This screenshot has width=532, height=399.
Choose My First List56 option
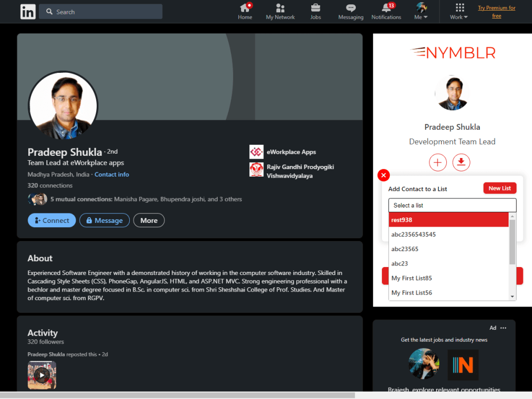(448, 293)
